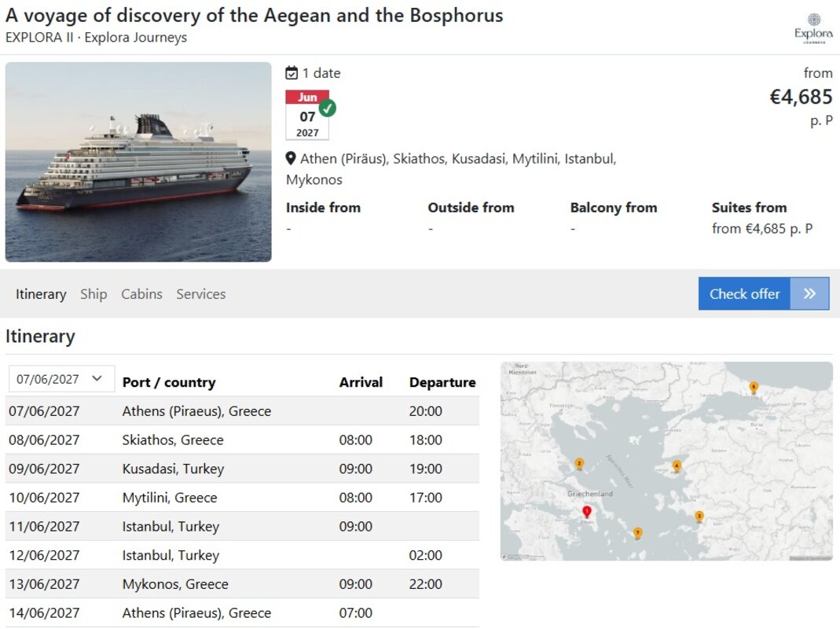
Task: Click the 13/06/2027 date cell
Action: (44, 584)
